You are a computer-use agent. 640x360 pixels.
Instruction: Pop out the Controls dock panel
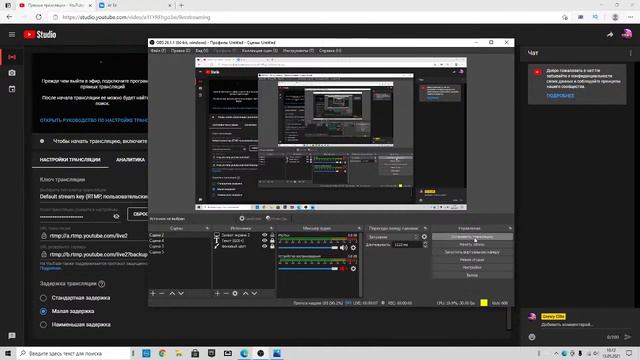tap(510, 228)
